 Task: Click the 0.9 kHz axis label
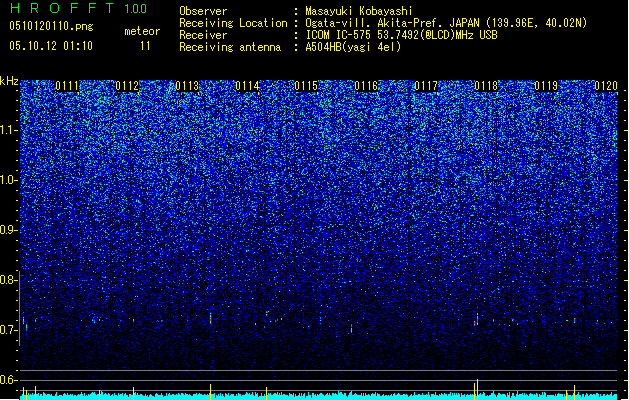9,230
